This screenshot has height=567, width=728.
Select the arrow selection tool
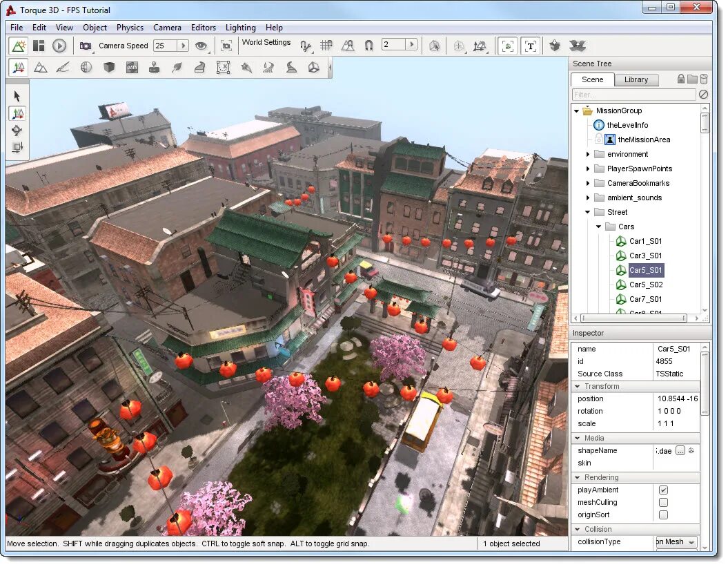17,95
